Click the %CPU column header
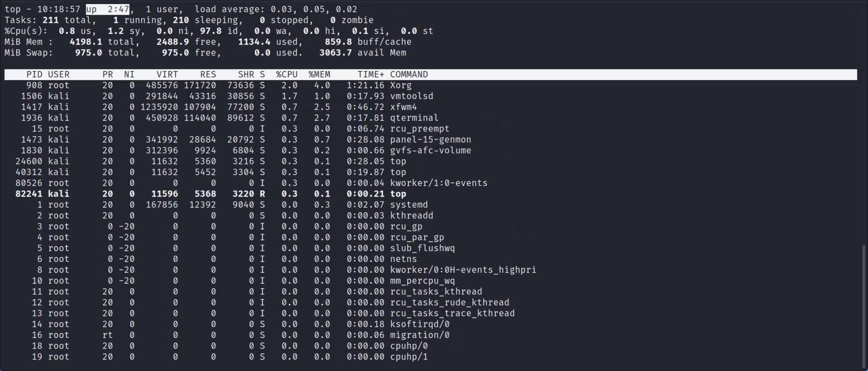 point(287,74)
